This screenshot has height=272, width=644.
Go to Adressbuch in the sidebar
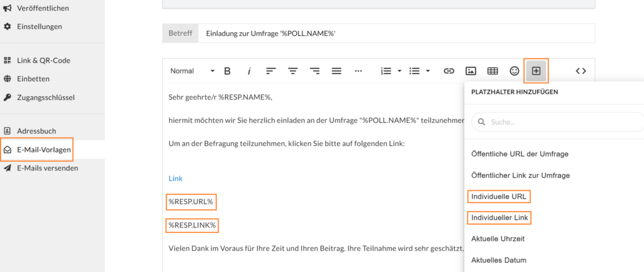click(36, 131)
